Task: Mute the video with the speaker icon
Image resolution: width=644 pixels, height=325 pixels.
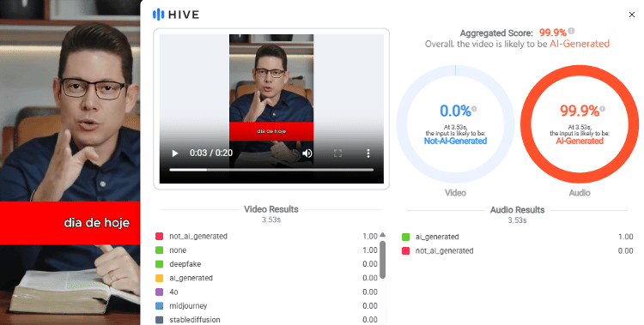Action: [x=307, y=153]
